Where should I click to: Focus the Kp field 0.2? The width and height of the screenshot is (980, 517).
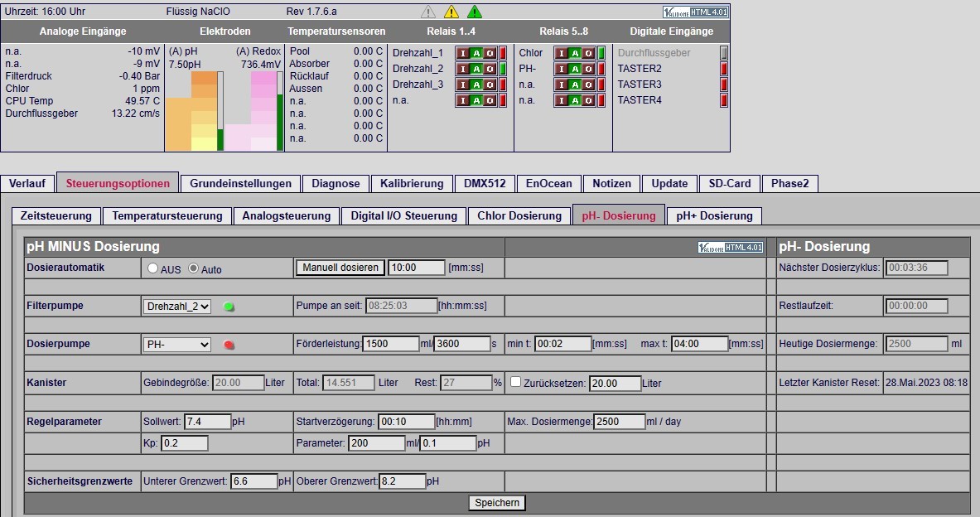click(185, 443)
